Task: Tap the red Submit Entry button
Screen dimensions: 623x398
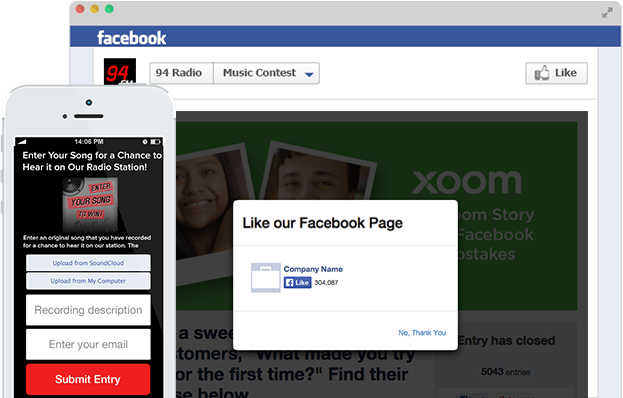Action: 88,379
